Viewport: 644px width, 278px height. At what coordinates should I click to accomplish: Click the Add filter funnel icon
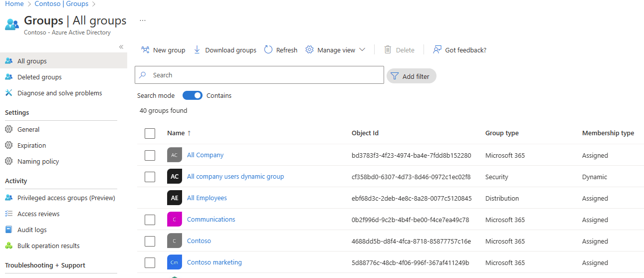click(x=395, y=76)
